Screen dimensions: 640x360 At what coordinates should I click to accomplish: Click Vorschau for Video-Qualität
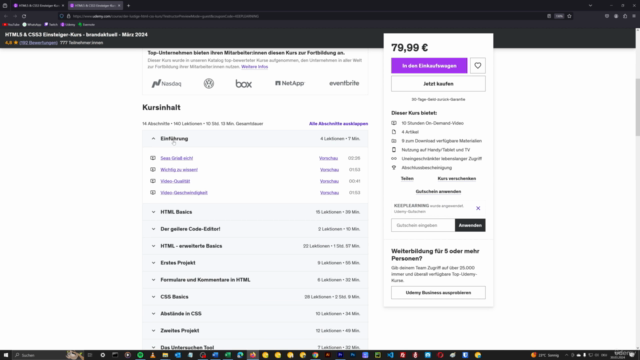tap(329, 181)
